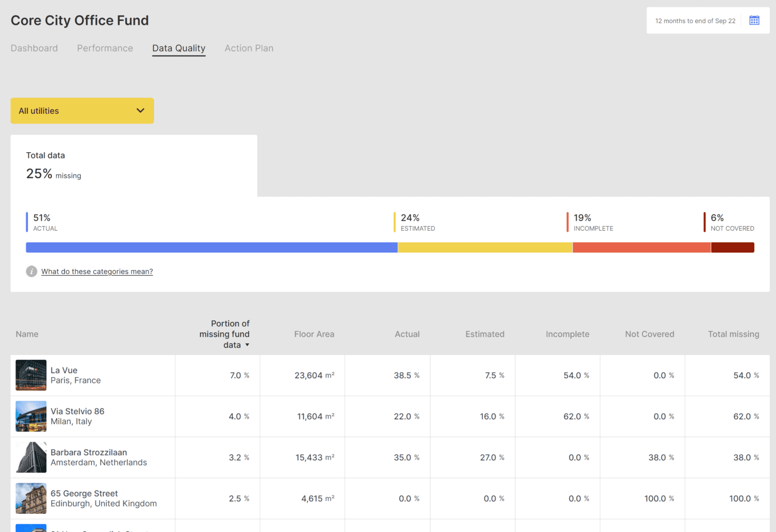Click the Name column header
The height and width of the screenshot is (532, 776).
tap(27, 334)
